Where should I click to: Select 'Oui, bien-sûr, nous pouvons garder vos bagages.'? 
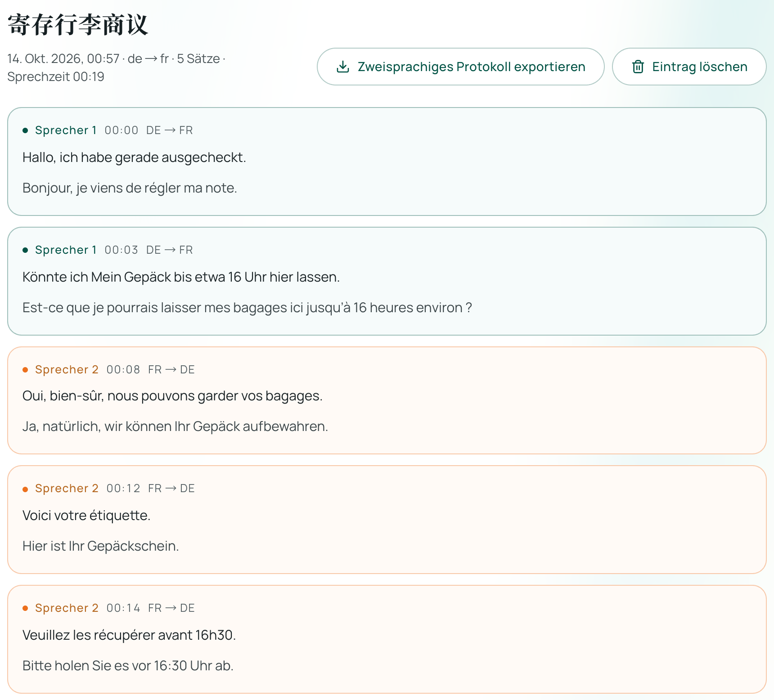click(172, 396)
